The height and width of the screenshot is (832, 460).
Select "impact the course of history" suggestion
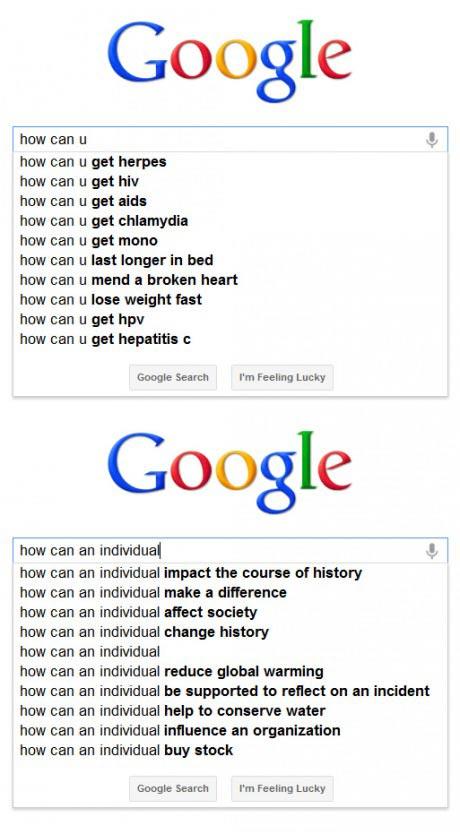tap(230, 573)
